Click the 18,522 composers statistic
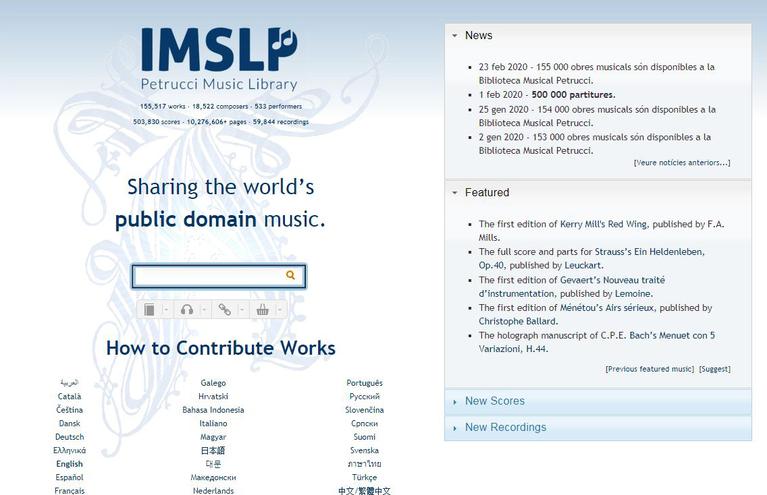This screenshot has width=767, height=495. tap(220, 107)
